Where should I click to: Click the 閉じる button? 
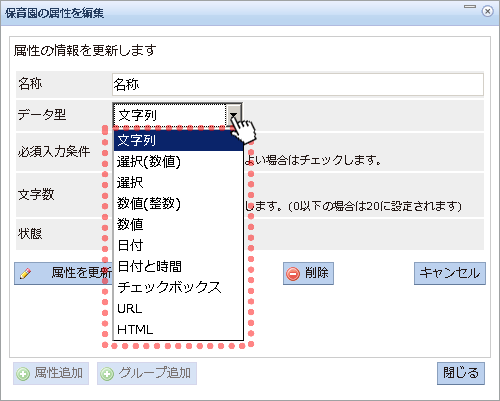pos(461,373)
